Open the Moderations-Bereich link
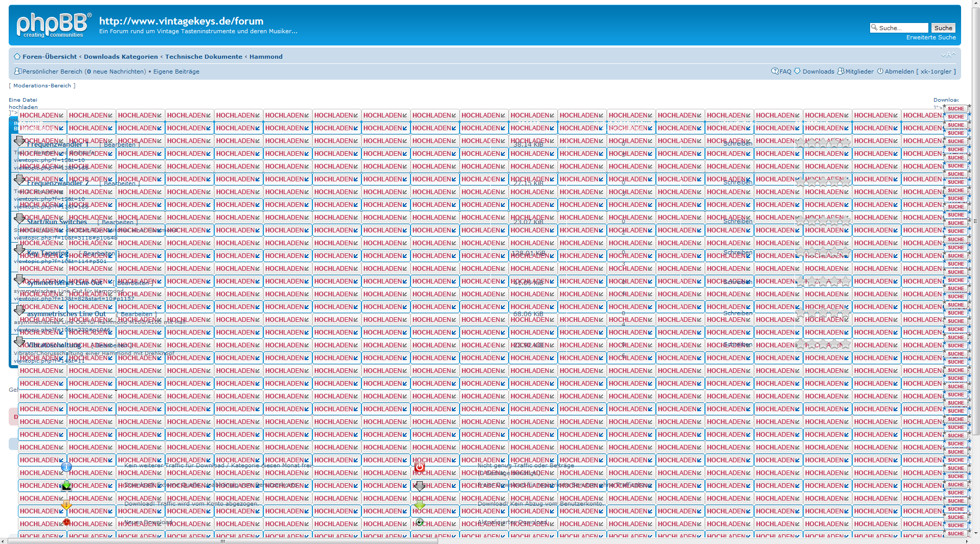Screen dimensions: 980x544 (x=42, y=86)
